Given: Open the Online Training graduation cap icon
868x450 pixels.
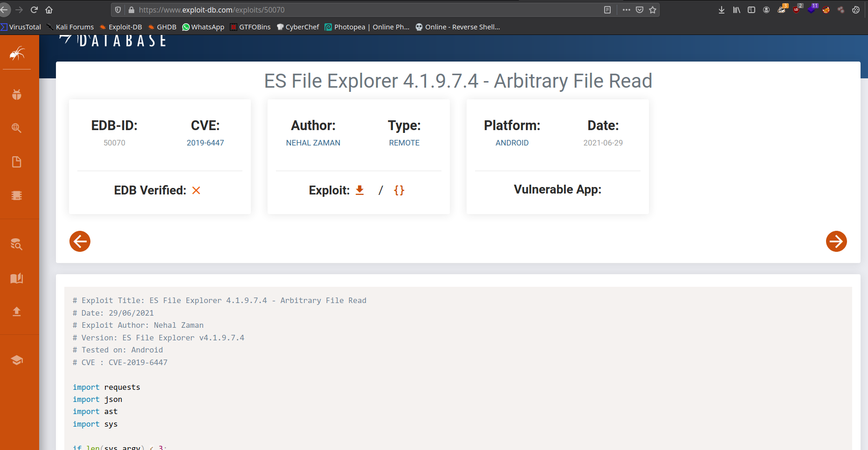Looking at the screenshot, I should pos(17,360).
